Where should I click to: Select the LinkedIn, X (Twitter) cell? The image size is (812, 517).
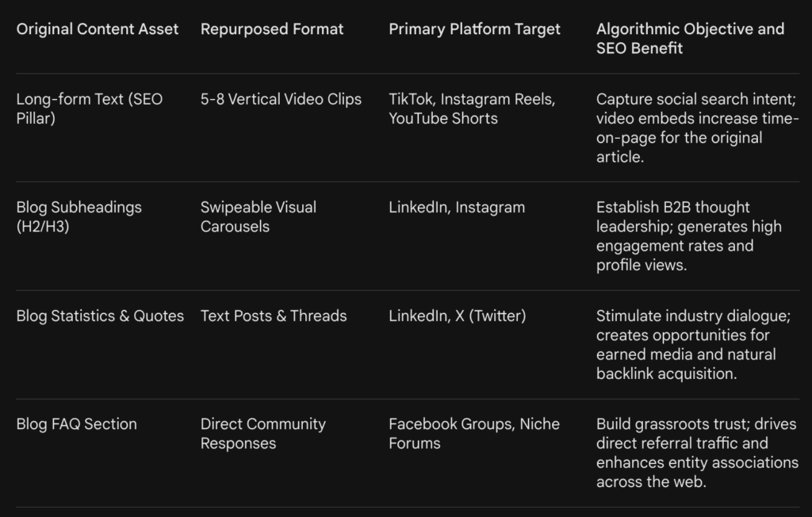point(457,316)
